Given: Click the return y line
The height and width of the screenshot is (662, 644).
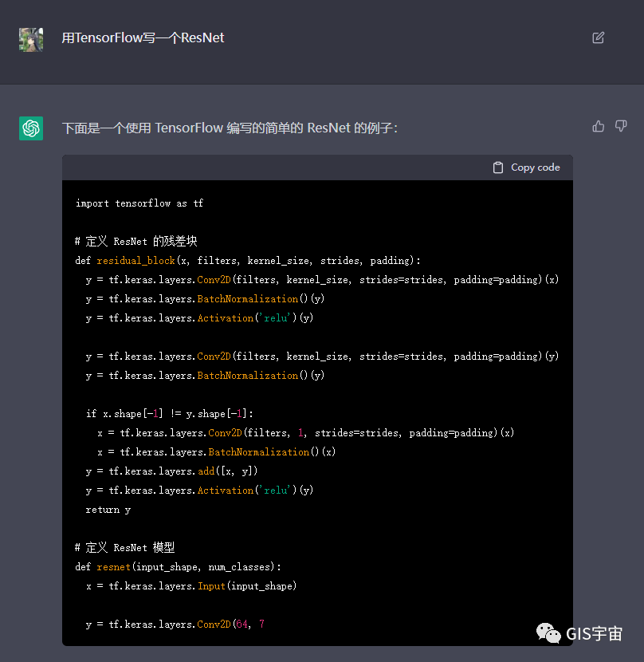Looking at the screenshot, I should coord(108,510).
